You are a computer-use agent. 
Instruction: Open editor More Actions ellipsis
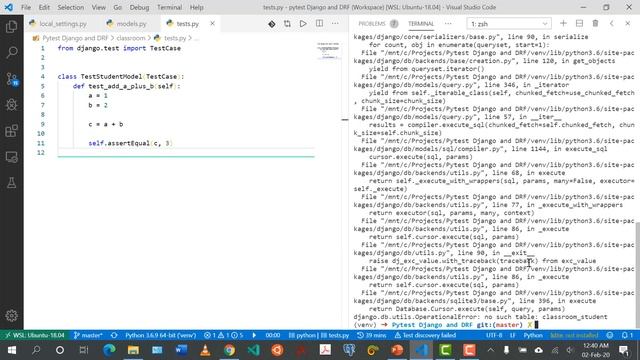[x=335, y=24]
